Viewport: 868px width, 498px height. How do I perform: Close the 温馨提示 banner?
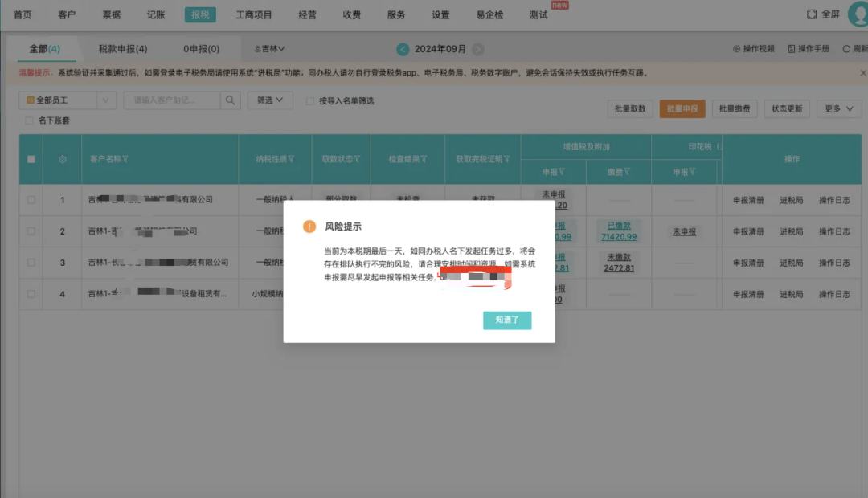[x=862, y=73]
